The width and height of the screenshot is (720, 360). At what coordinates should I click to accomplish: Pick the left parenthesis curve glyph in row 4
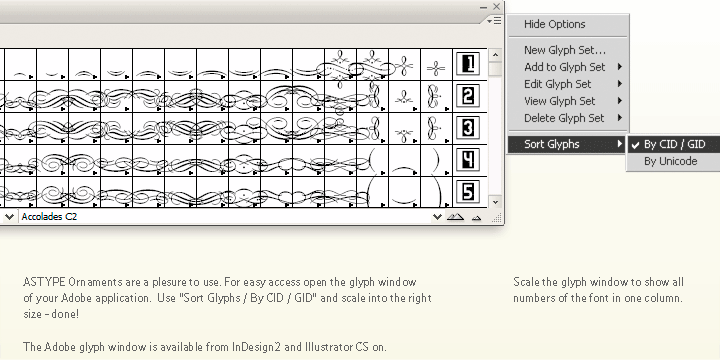372,160
